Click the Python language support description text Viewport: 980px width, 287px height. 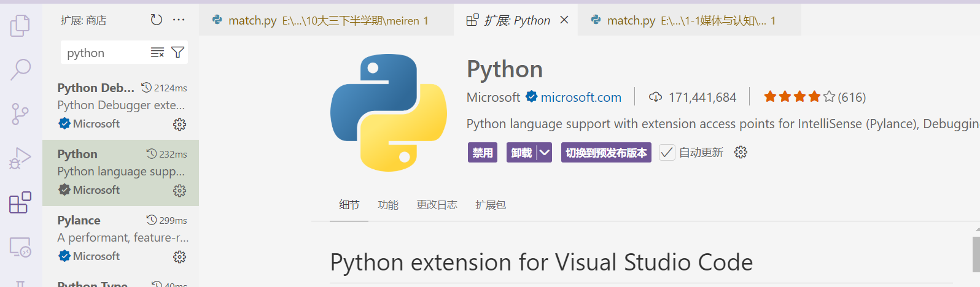tap(722, 124)
